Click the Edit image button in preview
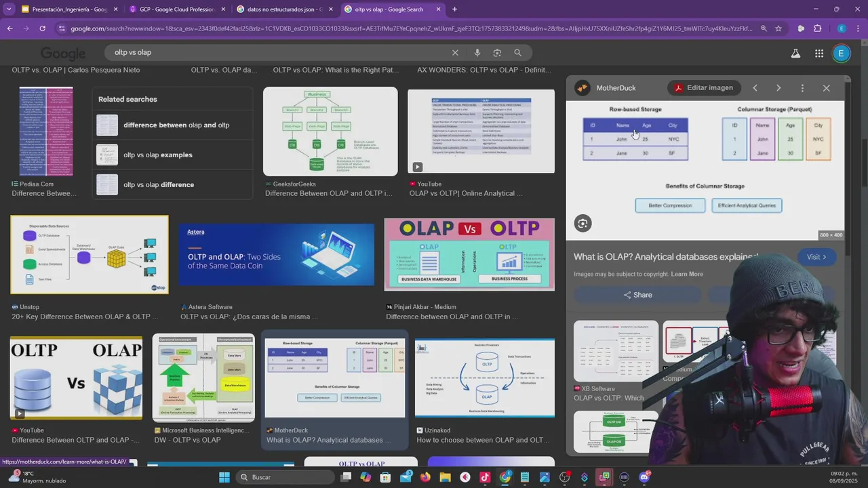The image size is (868, 488). pyautogui.click(x=703, y=88)
